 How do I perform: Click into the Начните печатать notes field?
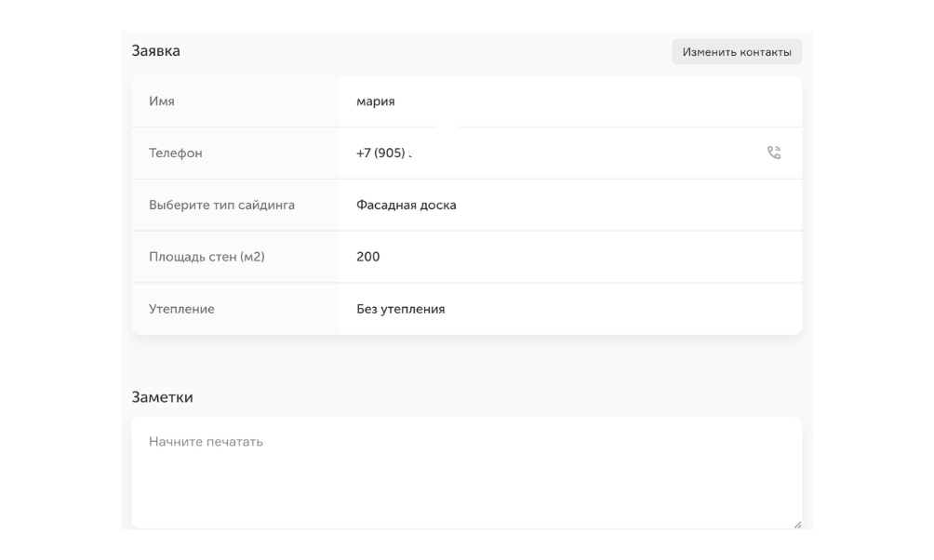(466, 473)
